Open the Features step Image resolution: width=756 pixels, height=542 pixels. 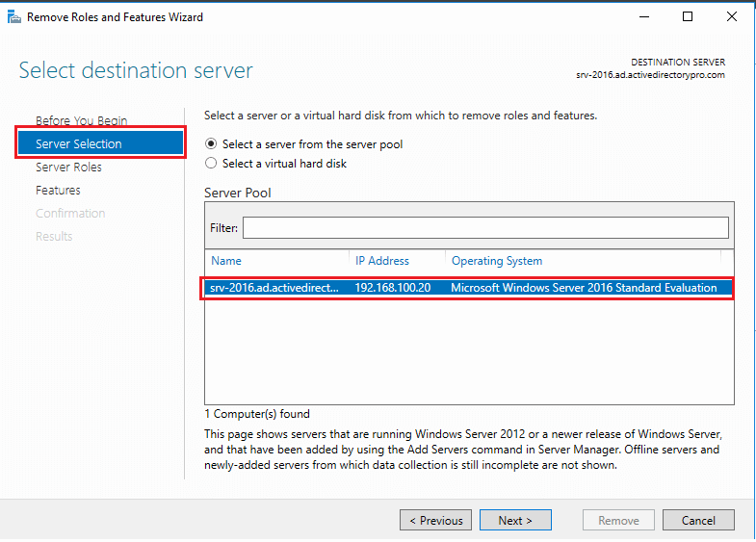click(58, 191)
